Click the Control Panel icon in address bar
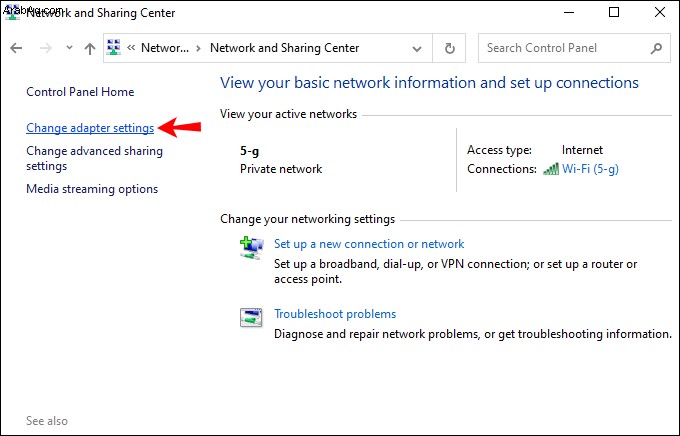The height and width of the screenshot is (436, 680). coord(114,47)
